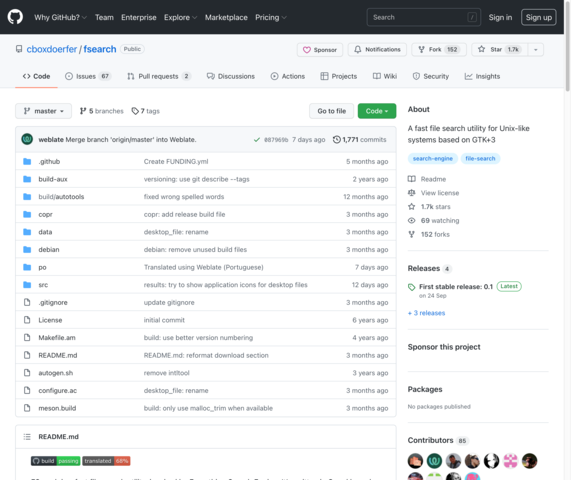Open the Notifications bell button
This screenshot has width=571, height=480.
[x=377, y=49]
